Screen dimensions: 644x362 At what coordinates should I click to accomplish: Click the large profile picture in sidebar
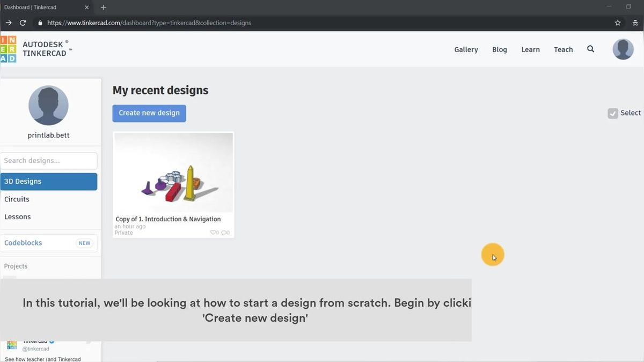(48, 105)
